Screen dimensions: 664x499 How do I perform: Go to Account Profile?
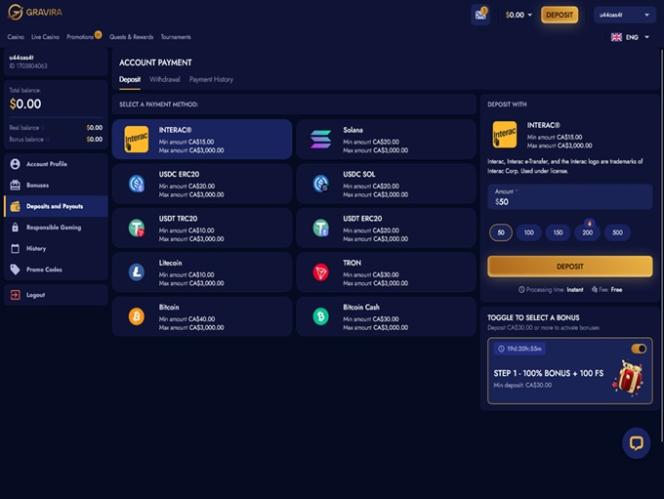[55, 164]
